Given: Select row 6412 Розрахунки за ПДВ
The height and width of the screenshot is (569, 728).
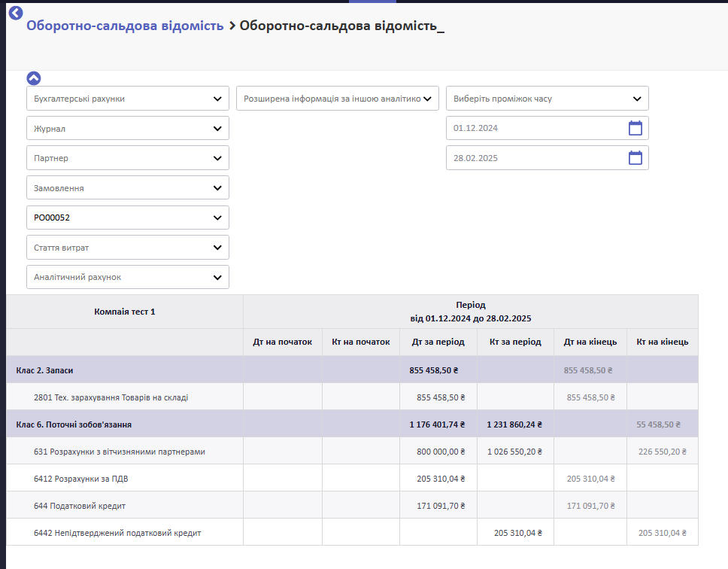Looking at the screenshot, I should tap(353, 479).
